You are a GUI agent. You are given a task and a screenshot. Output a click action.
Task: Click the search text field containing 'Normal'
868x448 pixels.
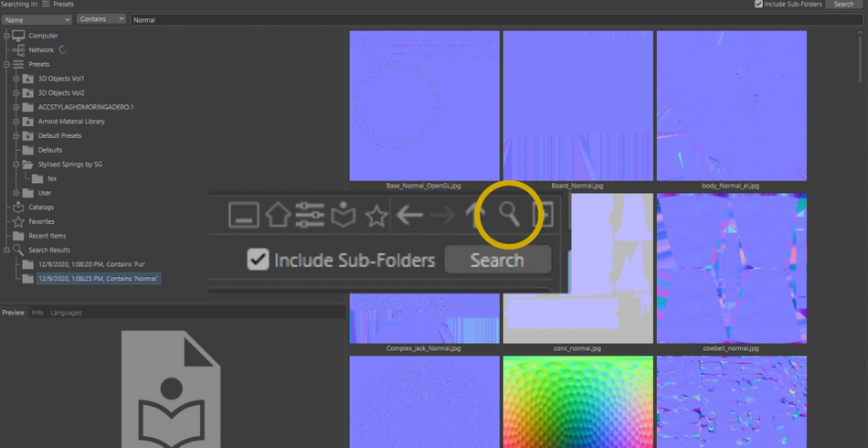(498, 19)
